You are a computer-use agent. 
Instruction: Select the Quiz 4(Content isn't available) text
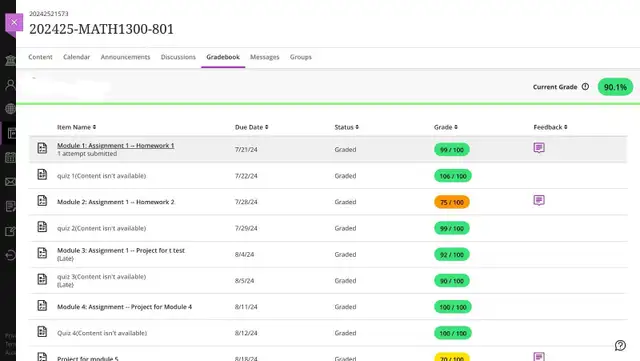[102, 333]
